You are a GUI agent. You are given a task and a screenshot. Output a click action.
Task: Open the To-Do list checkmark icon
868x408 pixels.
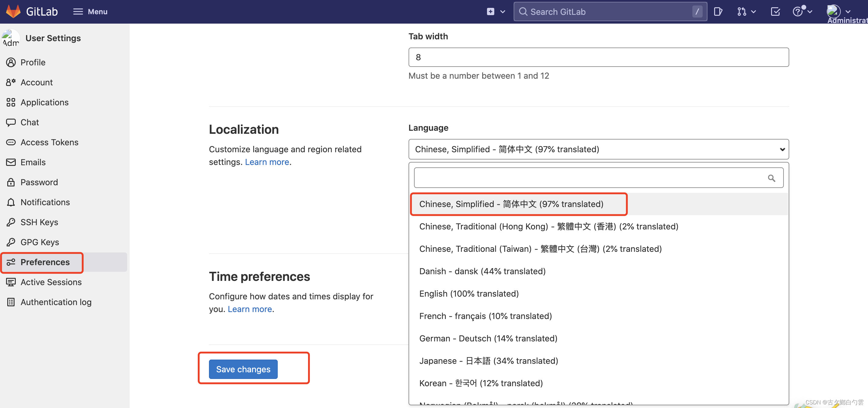(x=775, y=12)
